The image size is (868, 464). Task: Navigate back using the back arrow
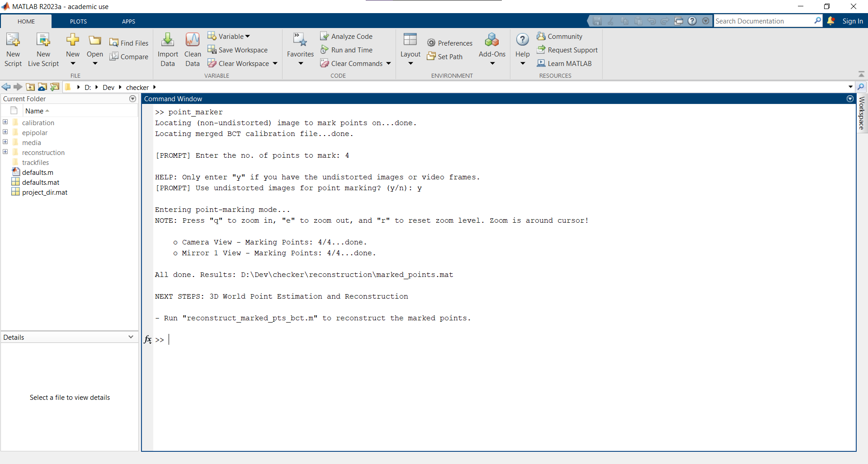6,87
